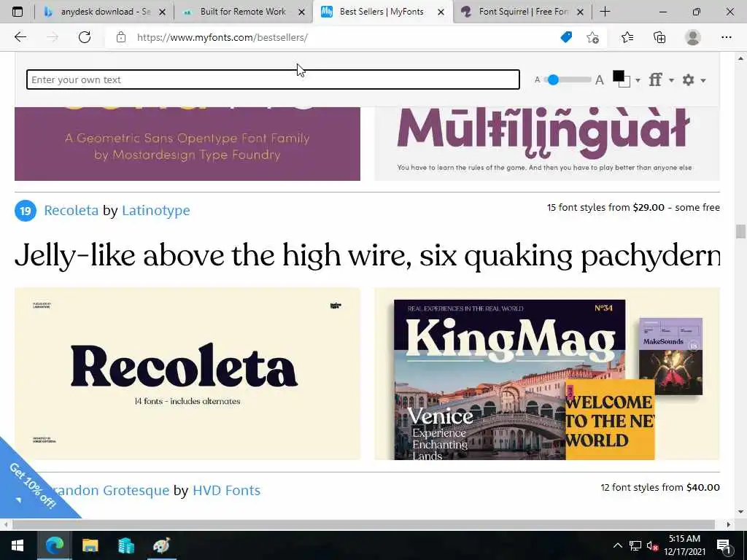Open the taskbar clock and date

tap(684, 545)
